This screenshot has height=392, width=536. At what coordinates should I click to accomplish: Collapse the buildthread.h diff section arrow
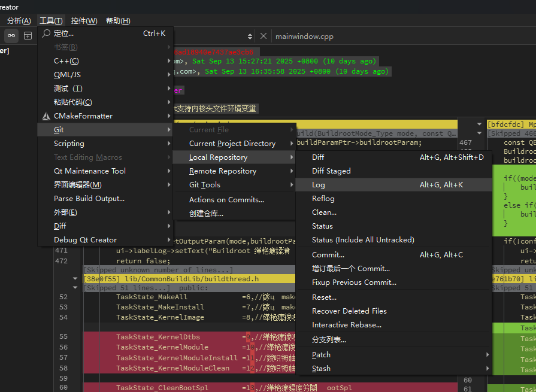pyautogui.click(x=75, y=279)
